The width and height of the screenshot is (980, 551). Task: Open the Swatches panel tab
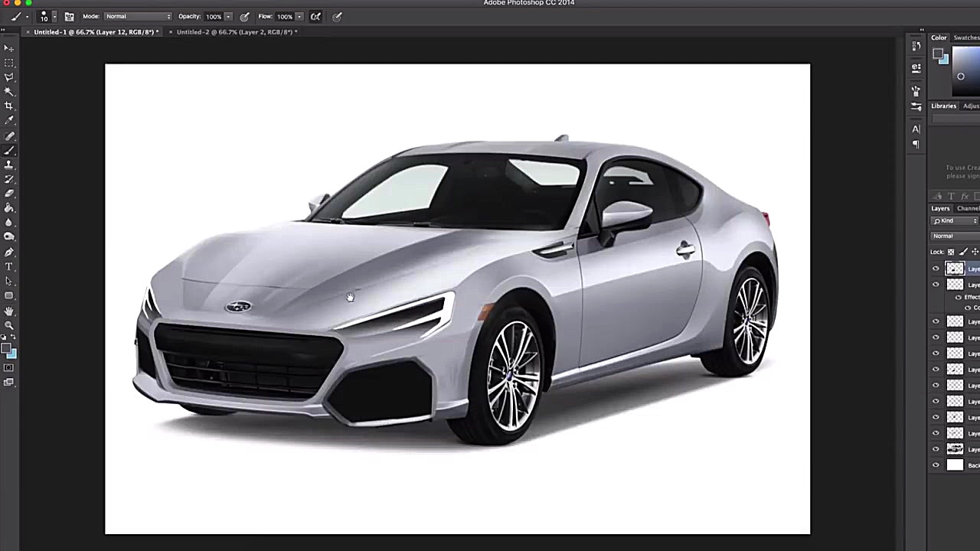tap(966, 37)
